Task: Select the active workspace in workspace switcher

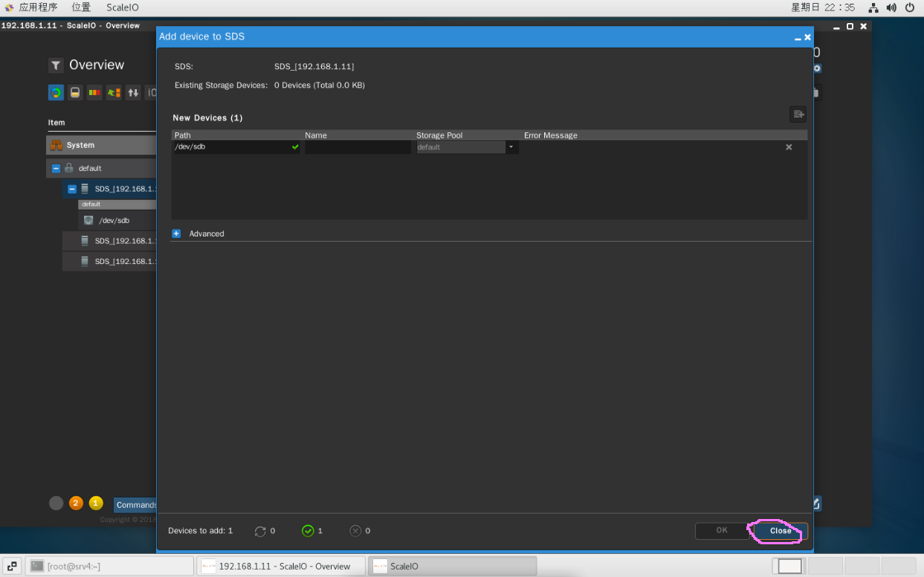Action: (789, 566)
